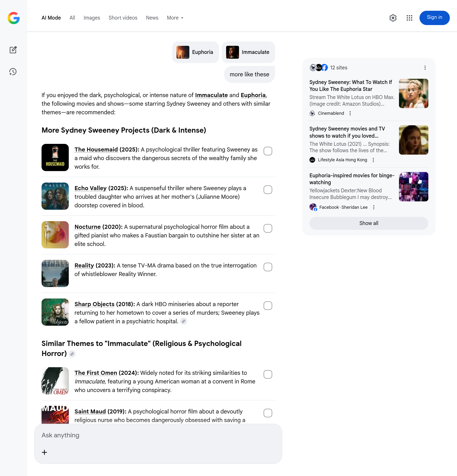Viewport: 457px width, 476px height.
Task: Open The Housemaid title link
Action: [x=96, y=150]
